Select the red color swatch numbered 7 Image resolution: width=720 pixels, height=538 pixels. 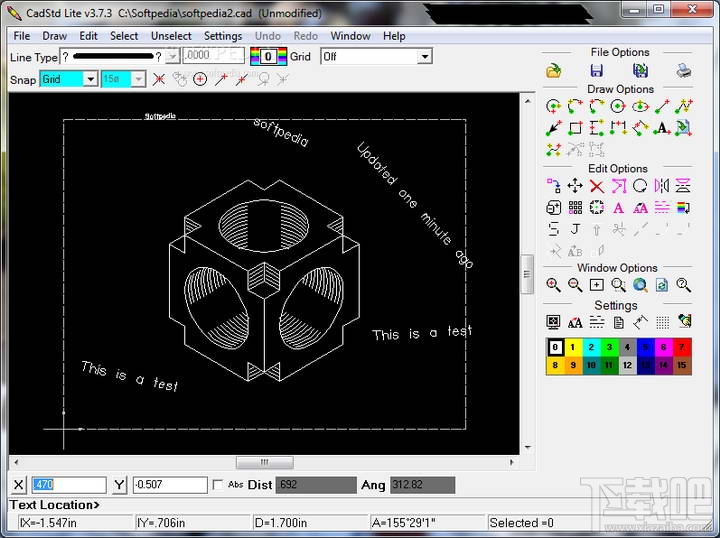tap(683, 347)
